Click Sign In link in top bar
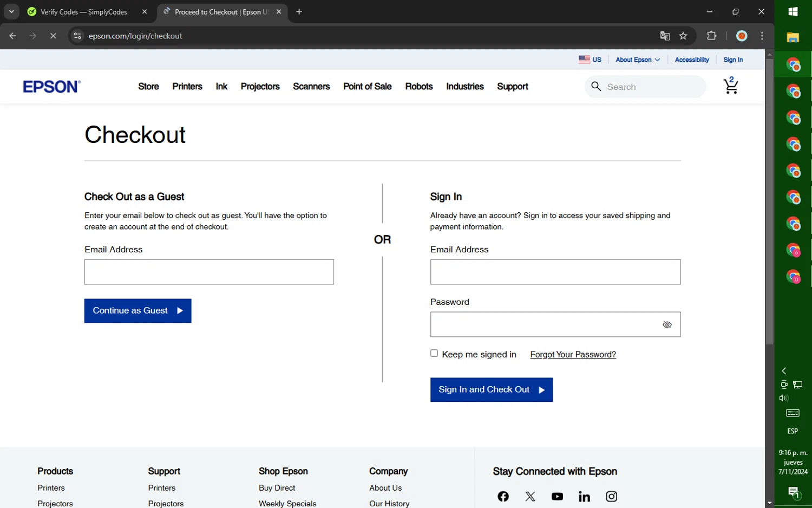812x508 pixels. pos(733,60)
